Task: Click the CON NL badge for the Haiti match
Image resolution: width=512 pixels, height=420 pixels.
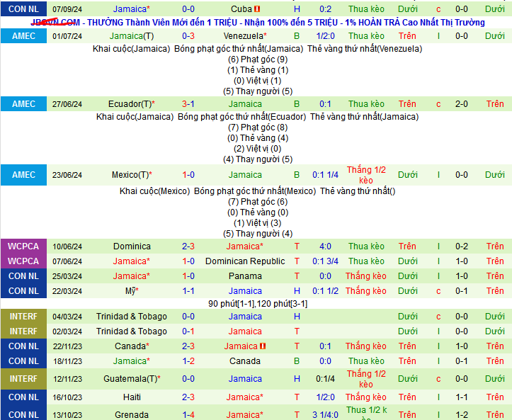Action: [x=23, y=397]
